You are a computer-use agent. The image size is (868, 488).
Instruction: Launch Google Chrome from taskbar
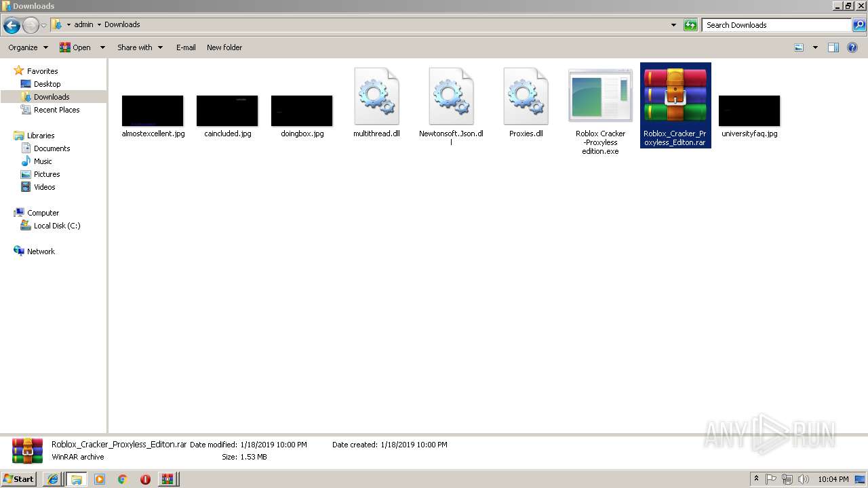click(x=123, y=479)
